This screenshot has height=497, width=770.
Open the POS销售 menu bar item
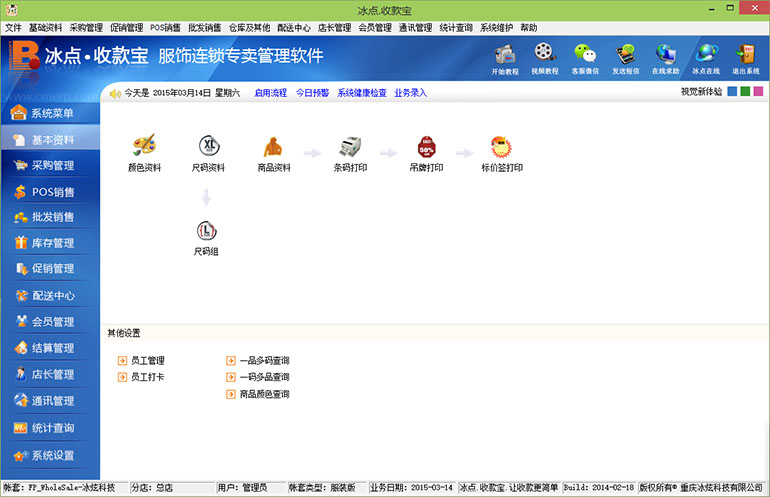coord(165,28)
